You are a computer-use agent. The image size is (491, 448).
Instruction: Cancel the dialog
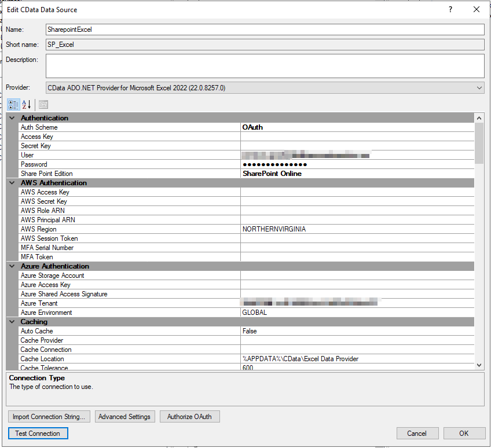tap(417, 434)
